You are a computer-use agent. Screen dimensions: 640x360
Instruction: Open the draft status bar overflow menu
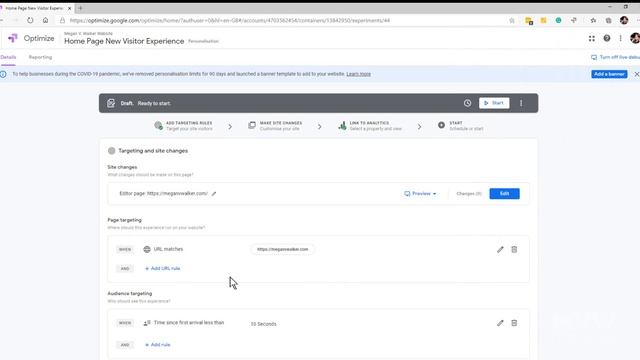(x=521, y=103)
